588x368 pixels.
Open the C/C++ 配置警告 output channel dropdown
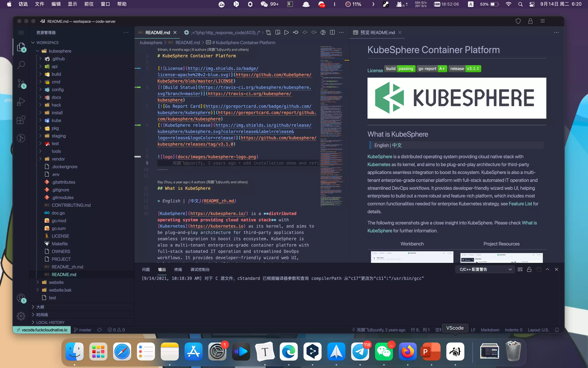click(x=485, y=270)
